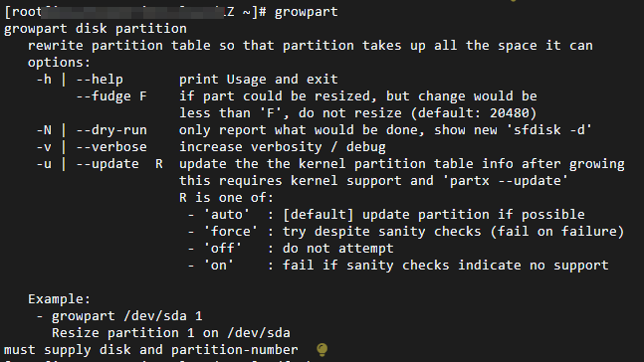This screenshot has width=644, height=362.
Task: Click the 'growpart disk partition' usage line
Action: click(x=96, y=29)
